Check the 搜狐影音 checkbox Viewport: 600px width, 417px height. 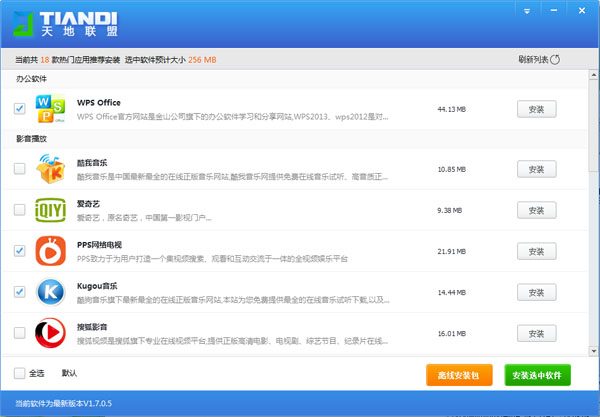(20, 333)
